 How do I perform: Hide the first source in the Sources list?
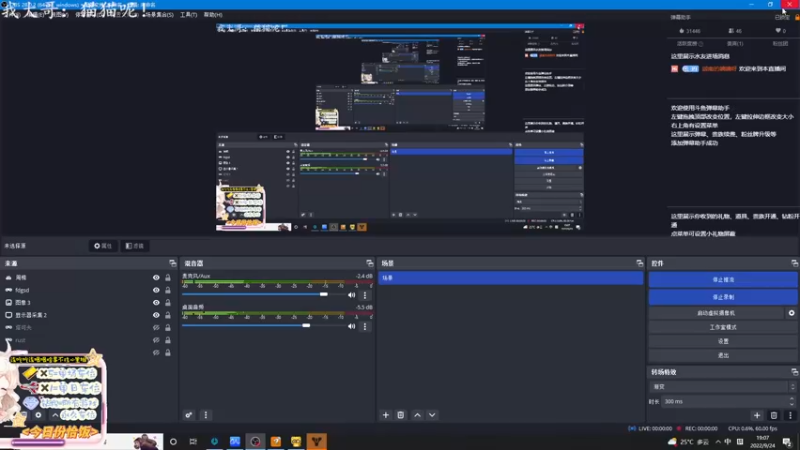(x=156, y=278)
